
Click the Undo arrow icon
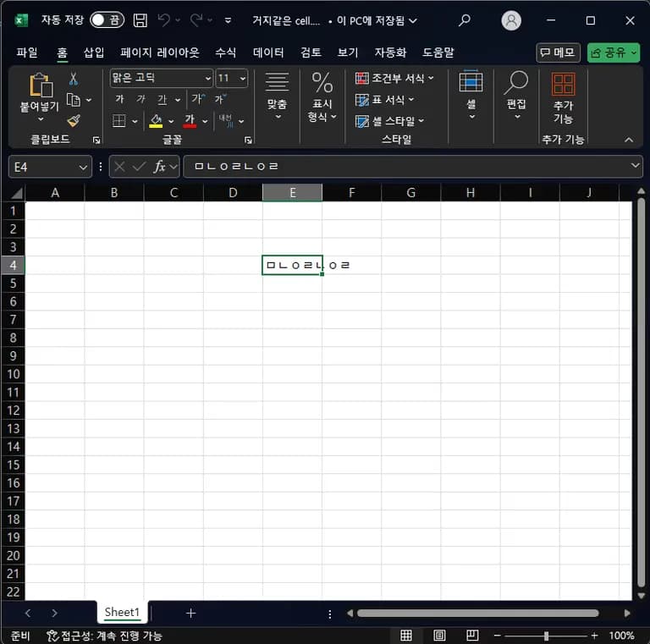tap(164, 20)
